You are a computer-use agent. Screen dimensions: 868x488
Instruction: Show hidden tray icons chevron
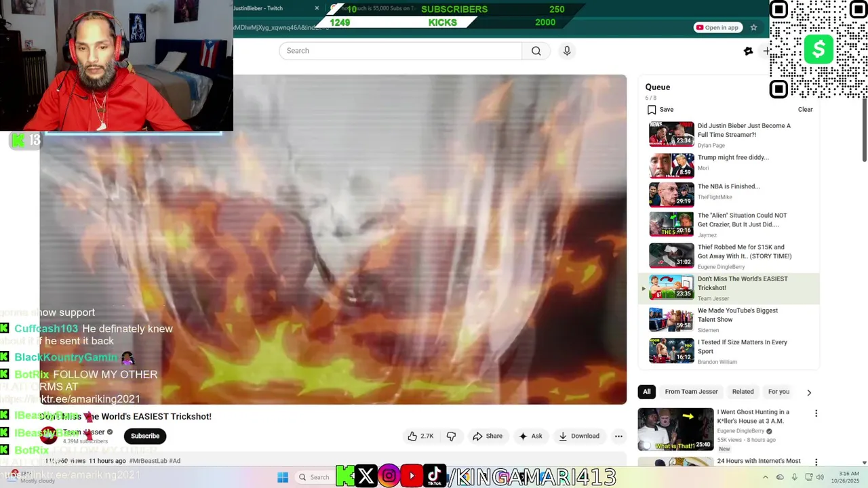click(766, 477)
